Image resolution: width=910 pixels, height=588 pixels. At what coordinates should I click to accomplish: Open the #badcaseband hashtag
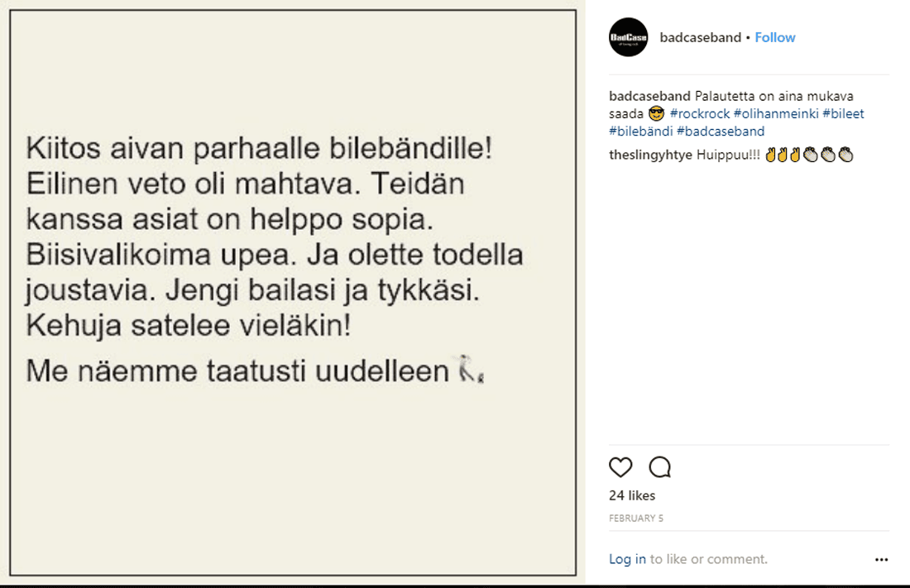click(x=721, y=131)
